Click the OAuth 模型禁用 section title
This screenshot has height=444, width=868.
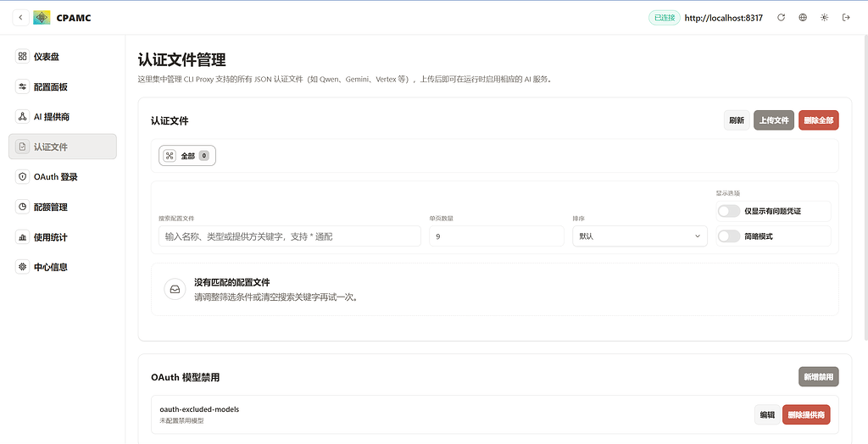pos(185,378)
